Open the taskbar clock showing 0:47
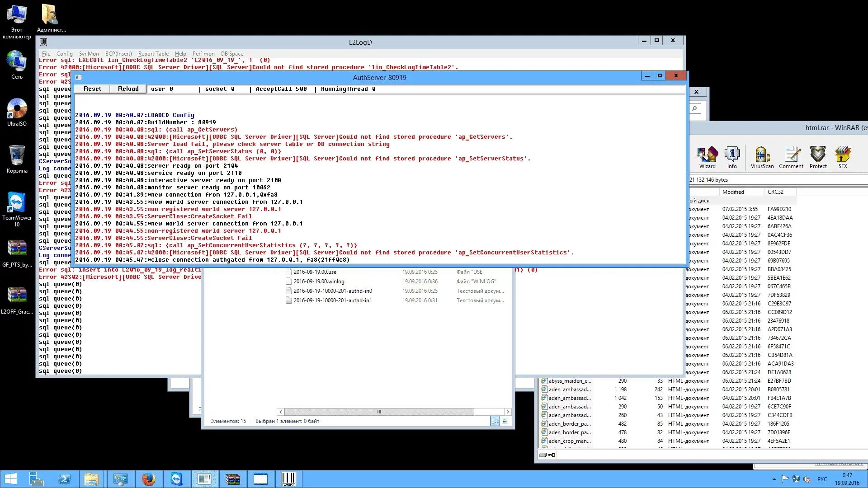 coord(847,479)
